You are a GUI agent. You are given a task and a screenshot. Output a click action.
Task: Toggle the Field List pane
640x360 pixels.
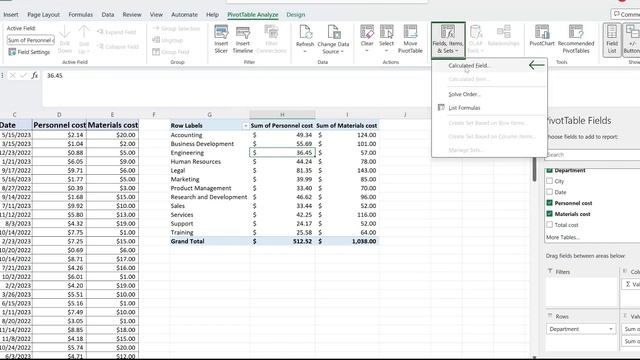[611, 39]
